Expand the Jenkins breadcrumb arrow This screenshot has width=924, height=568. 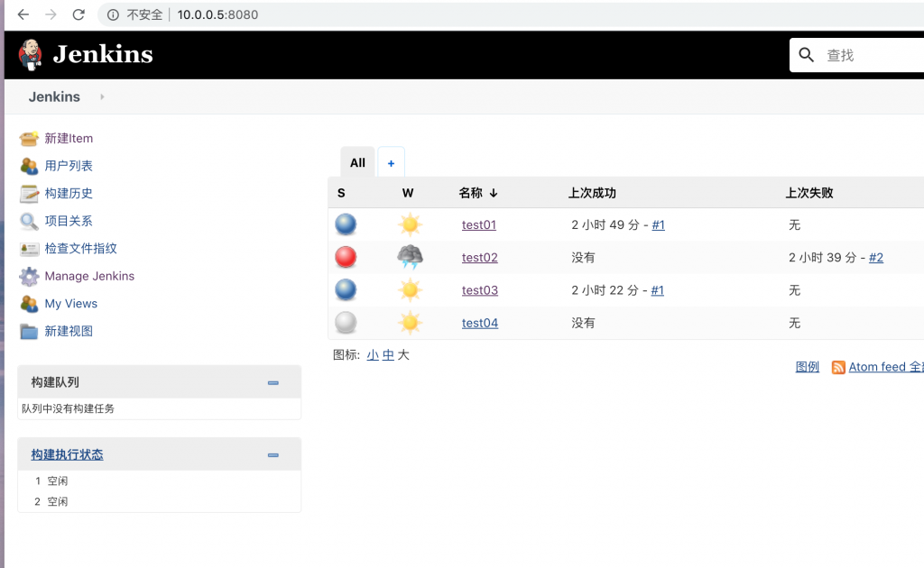pos(102,96)
